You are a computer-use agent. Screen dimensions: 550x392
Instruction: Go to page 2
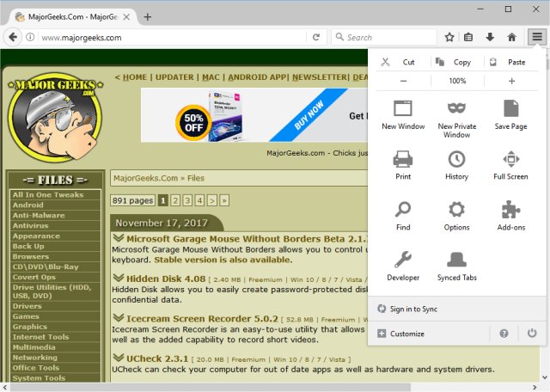pos(175,200)
